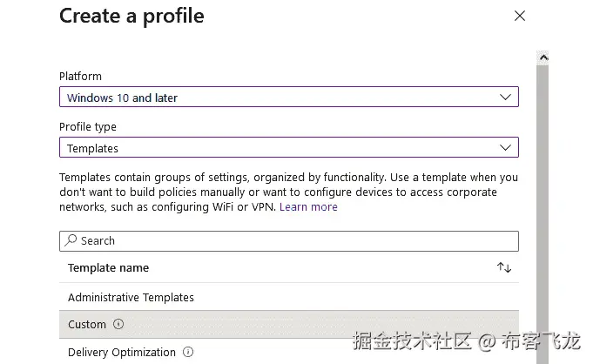Select the Custom template name

(x=87, y=324)
